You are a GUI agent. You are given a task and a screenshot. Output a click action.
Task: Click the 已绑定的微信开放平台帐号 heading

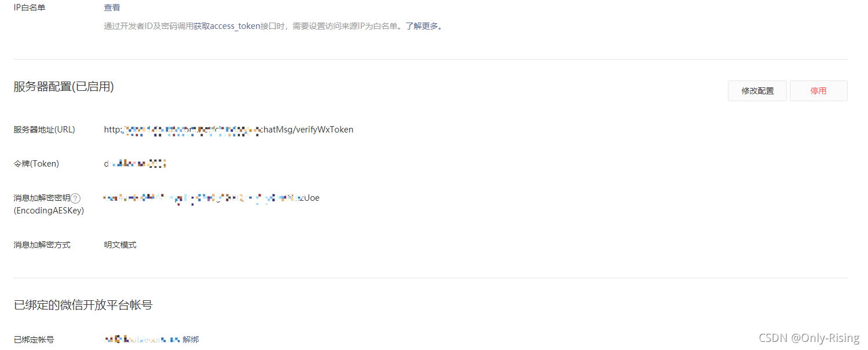pos(83,304)
